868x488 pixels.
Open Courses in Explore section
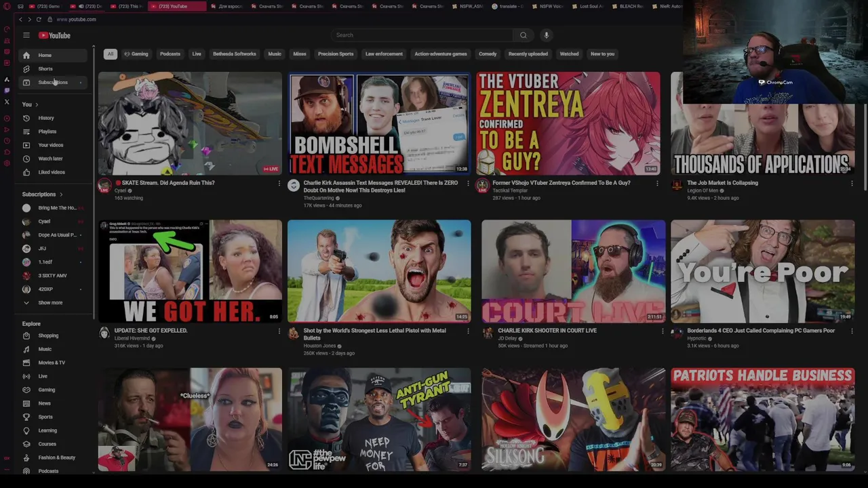(54, 444)
